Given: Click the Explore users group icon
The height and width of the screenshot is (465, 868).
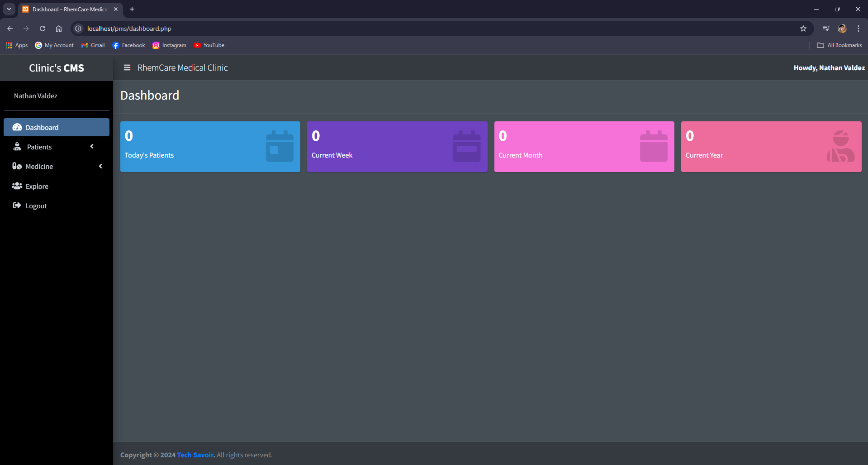Looking at the screenshot, I should coord(17,186).
